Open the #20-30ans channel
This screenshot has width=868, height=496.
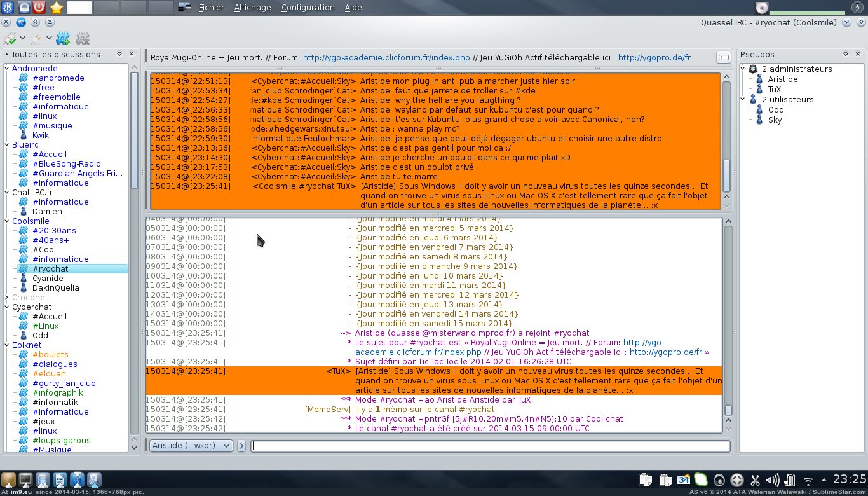(x=54, y=231)
